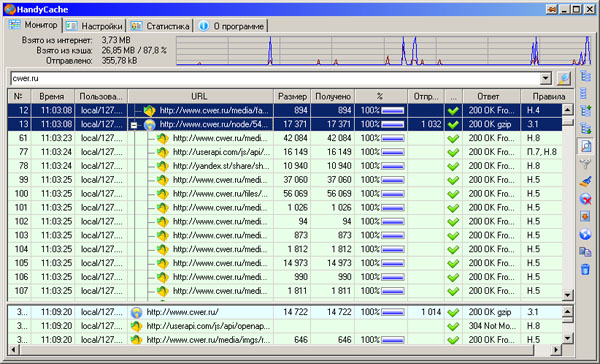Click the tree icon with green plus
The width and height of the screenshot is (600, 364).
point(585,111)
